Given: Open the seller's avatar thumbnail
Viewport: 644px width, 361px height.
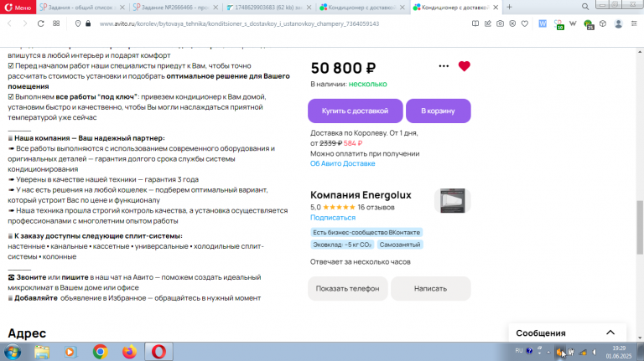Looking at the screenshot, I should coord(452,200).
